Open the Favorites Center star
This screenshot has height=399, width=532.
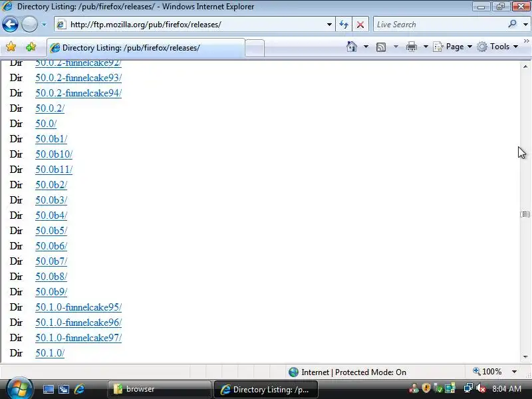point(11,47)
